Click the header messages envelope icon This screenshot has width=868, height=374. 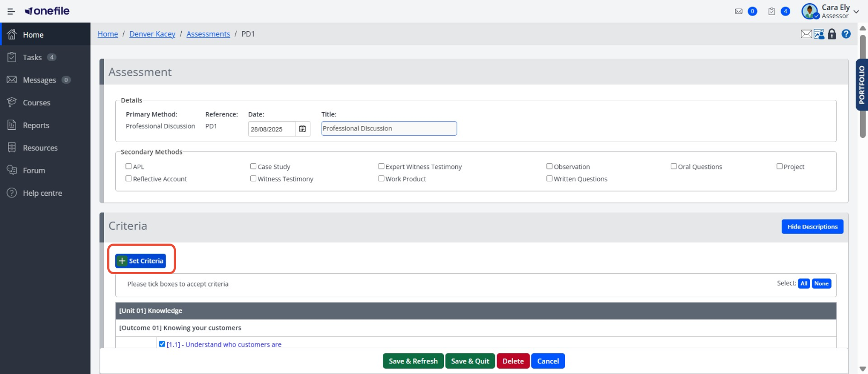pyautogui.click(x=739, y=11)
